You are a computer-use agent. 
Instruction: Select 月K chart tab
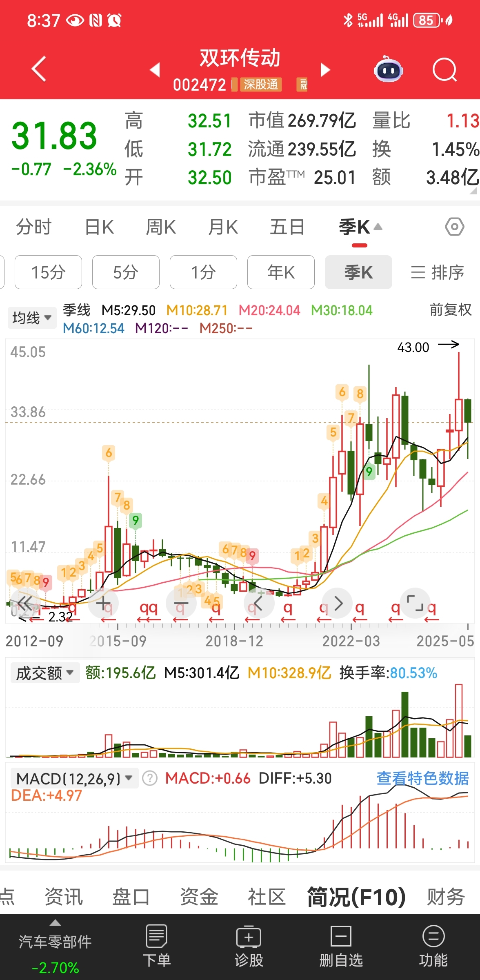pos(223,227)
